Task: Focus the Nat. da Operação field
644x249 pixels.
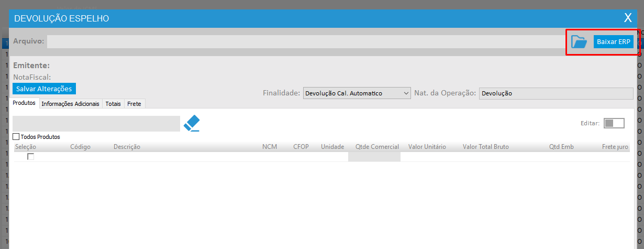Action: point(556,93)
